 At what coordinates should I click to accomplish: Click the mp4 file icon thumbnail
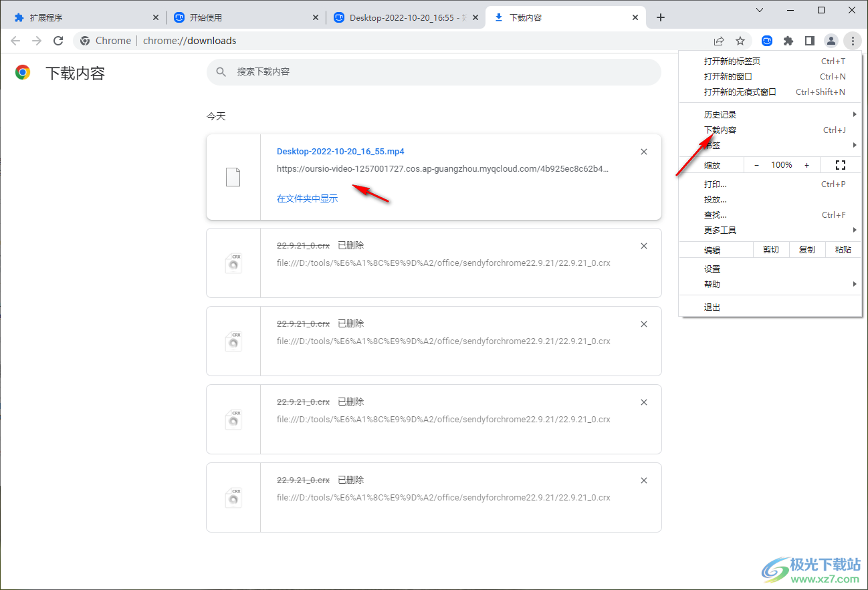click(233, 177)
